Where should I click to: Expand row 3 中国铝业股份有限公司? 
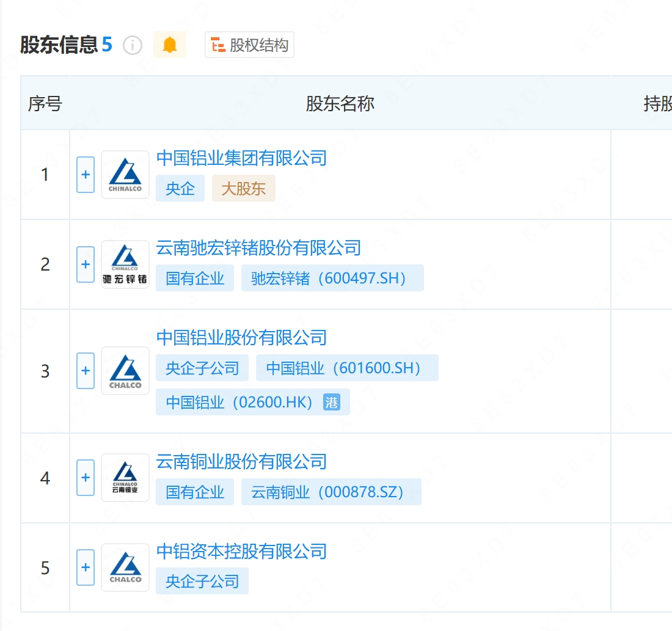pos(86,371)
